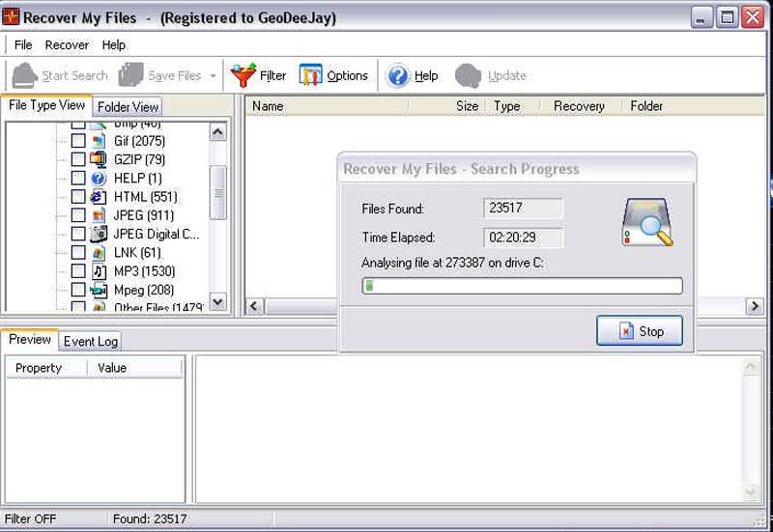Click the Type column header

513,106
